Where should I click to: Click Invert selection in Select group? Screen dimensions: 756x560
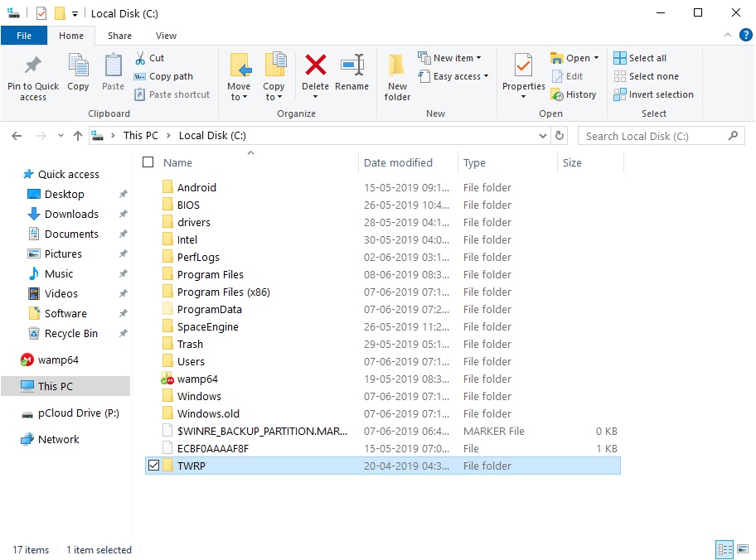[653, 94]
